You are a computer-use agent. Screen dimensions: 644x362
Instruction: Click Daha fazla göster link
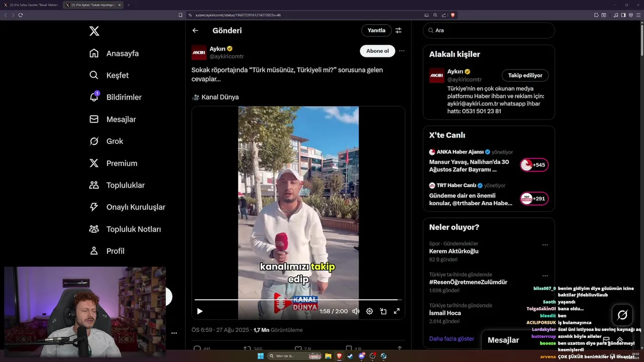coord(451,339)
